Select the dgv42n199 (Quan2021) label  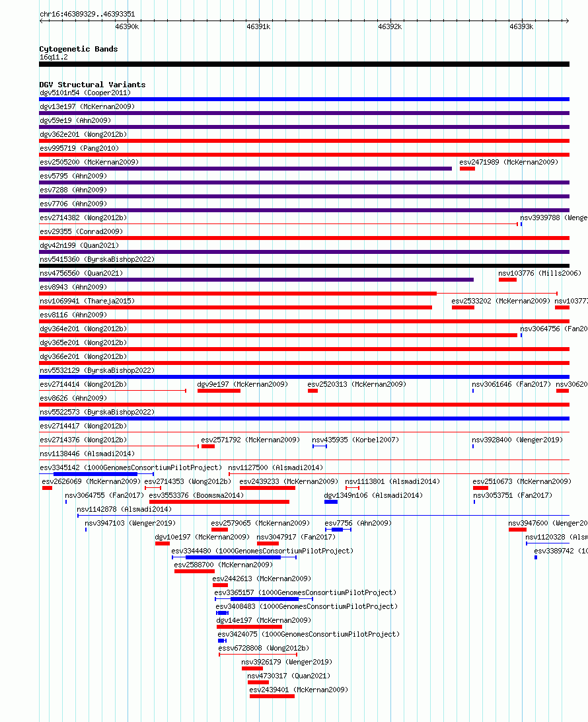click(79, 245)
